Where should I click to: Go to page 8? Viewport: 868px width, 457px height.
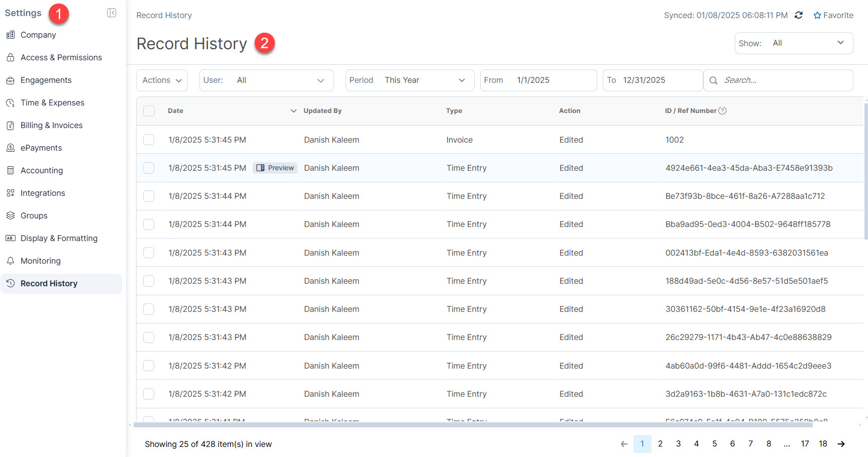[x=769, y=444]
